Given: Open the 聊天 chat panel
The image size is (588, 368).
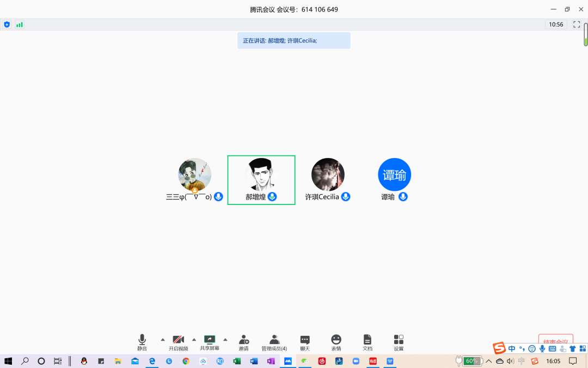Looking at the screenshot, I should pos(305,342).
